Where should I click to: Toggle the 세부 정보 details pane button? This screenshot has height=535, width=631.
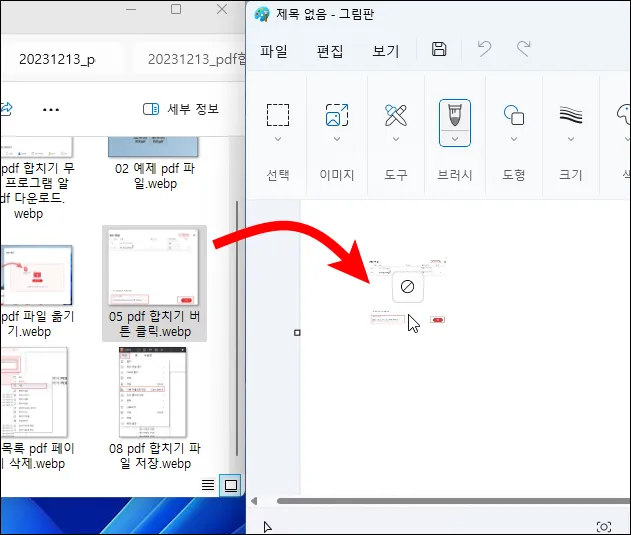coord(181,109)
